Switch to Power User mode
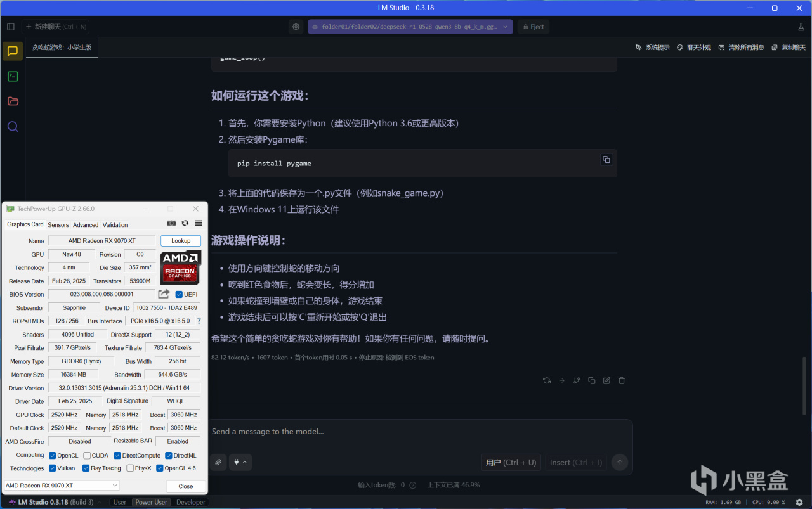The height and width of the screenshot is (509, 812). pyautogui.click(x=151, y=502)
